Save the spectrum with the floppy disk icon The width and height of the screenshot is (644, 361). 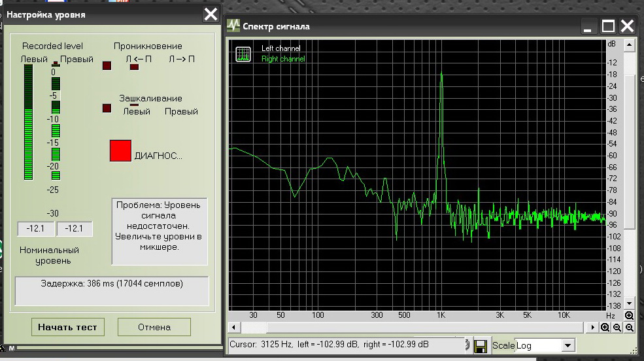click(481, 346)
